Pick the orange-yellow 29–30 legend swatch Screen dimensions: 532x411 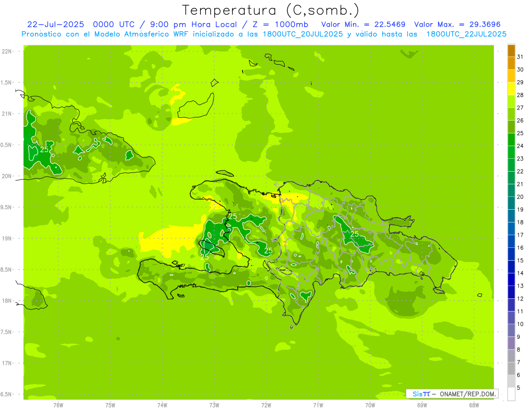pos(511,76)
